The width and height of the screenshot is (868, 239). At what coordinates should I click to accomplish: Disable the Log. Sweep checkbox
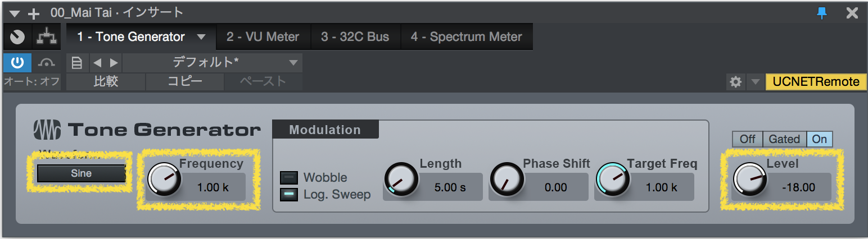point(289,194)
